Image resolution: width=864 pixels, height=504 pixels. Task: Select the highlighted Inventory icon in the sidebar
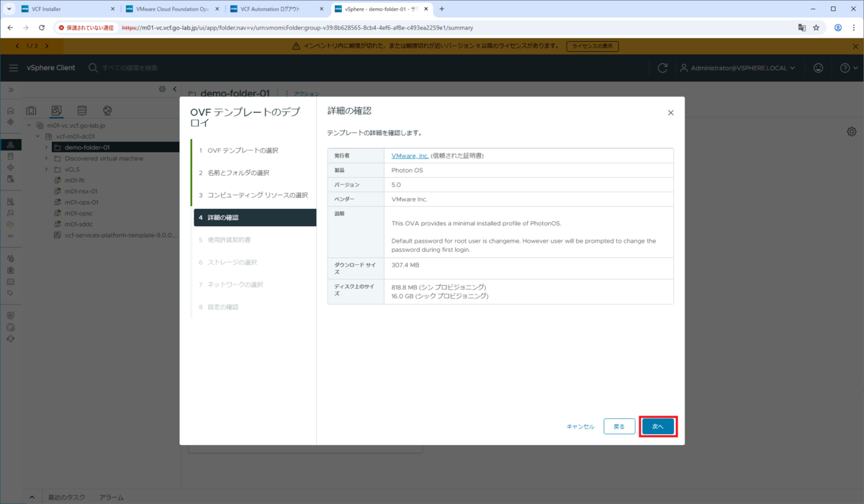tap(10, 145)
